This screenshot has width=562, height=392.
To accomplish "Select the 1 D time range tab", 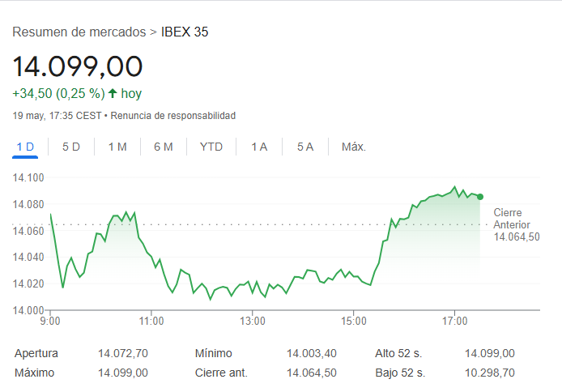I will (x=25, y=147).
